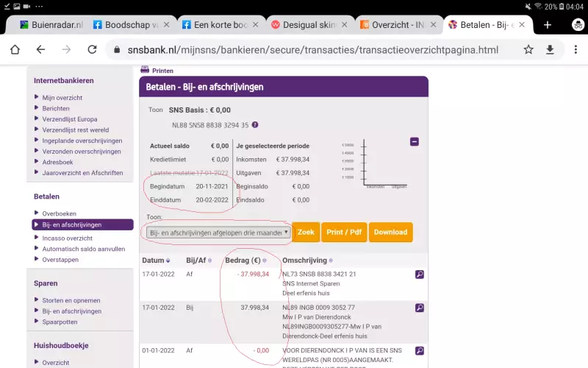Select the highlighted Bij- en afschrijvingen item

coord(82,224)
